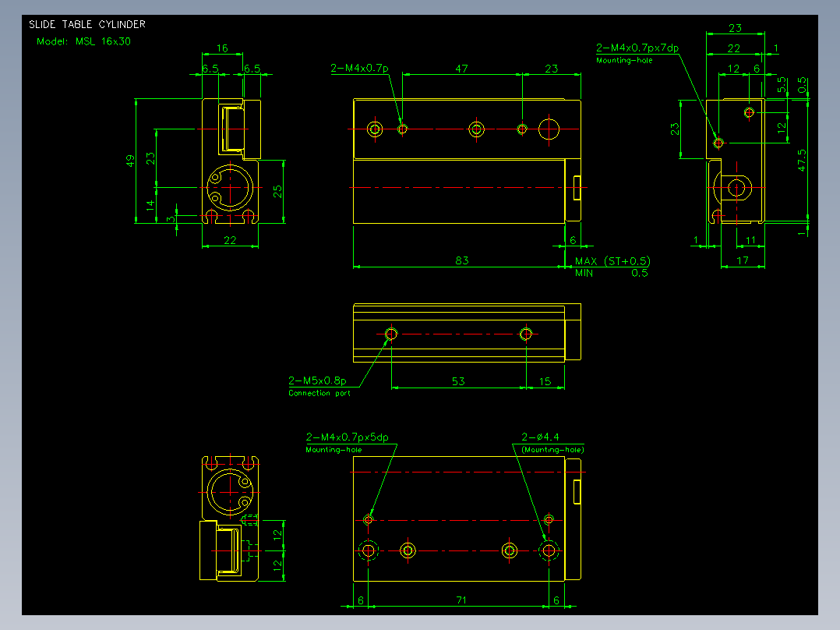Pick the '5.5' vertical dimension text

pos(782,85)
